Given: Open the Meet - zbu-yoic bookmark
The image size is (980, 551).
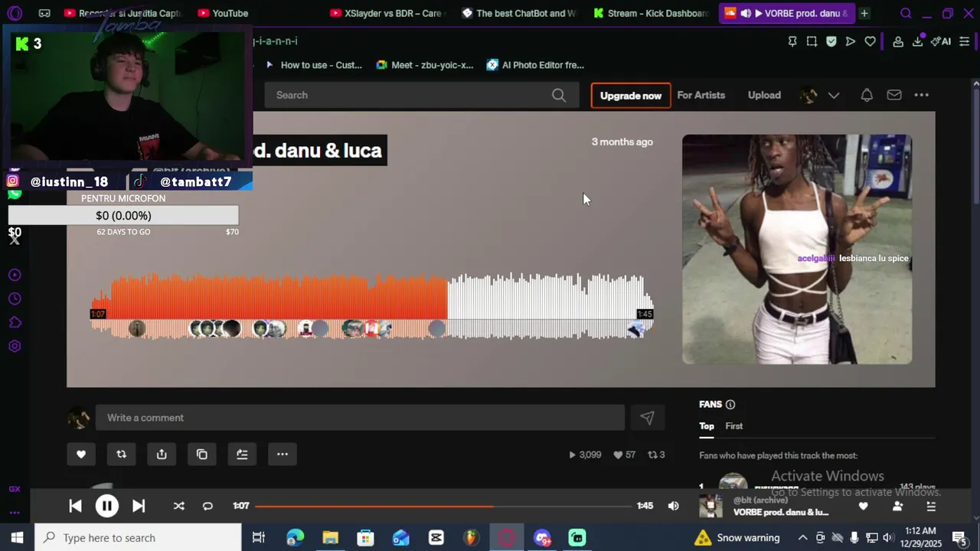Looking at the screenshot, I should tap(425, 65).
